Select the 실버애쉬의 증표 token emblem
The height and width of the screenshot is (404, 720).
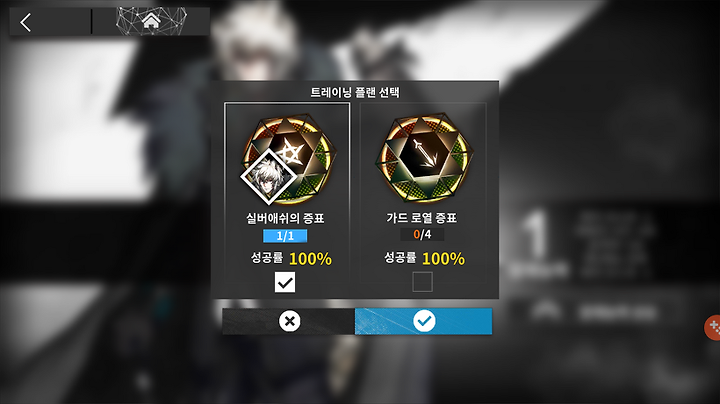pyautogui.click(x=287, y=159)
